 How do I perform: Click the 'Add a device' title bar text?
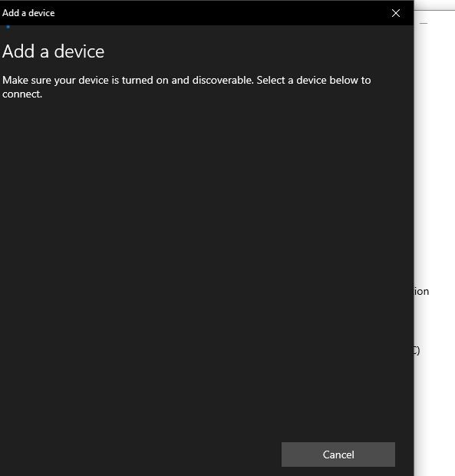[x=28, y=13]
